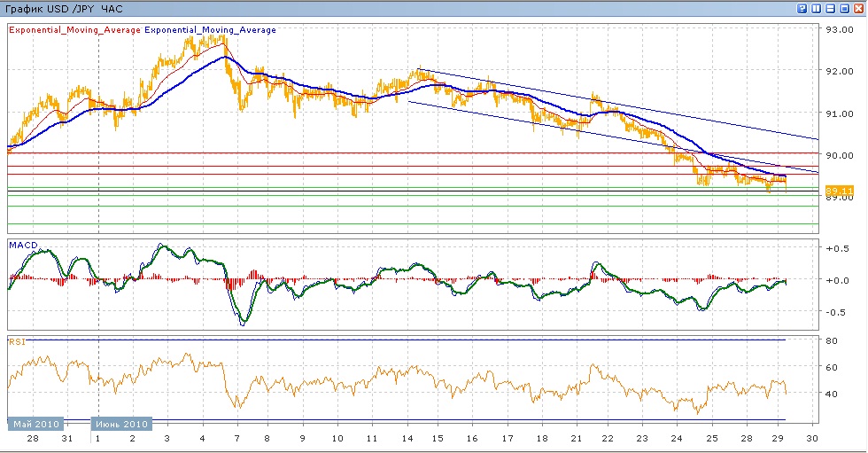868x453 pixels.
Task: Click the help question mark icon
Action: [x=802, y=8]
